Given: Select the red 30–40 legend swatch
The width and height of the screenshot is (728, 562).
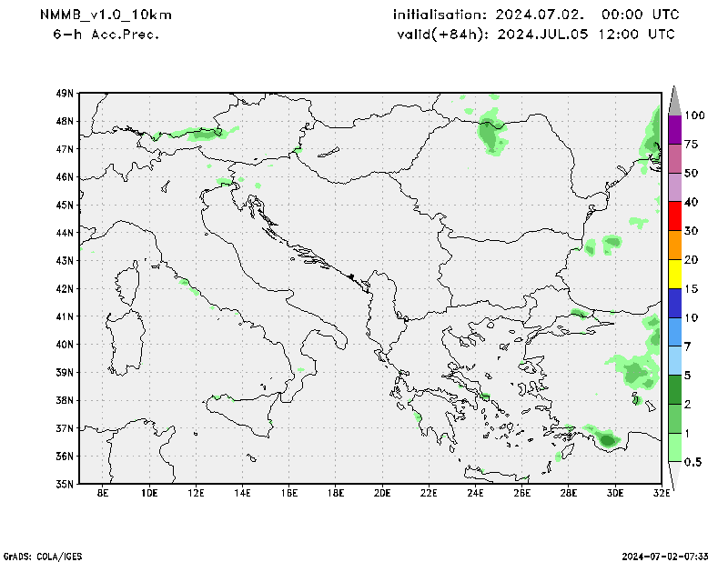Looking at the screenshot, I should (x=674, y=216).
